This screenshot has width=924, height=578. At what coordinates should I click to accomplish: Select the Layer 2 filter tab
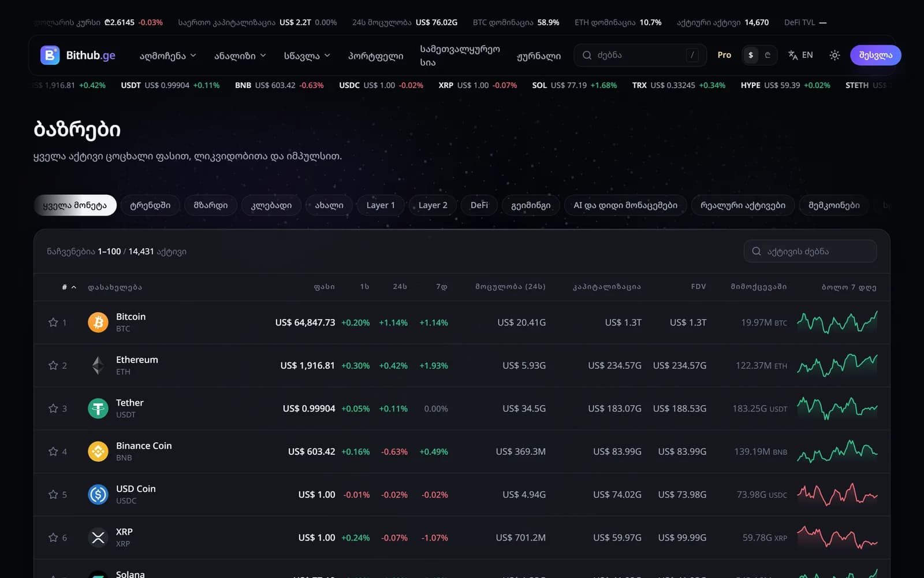point(433,205)
